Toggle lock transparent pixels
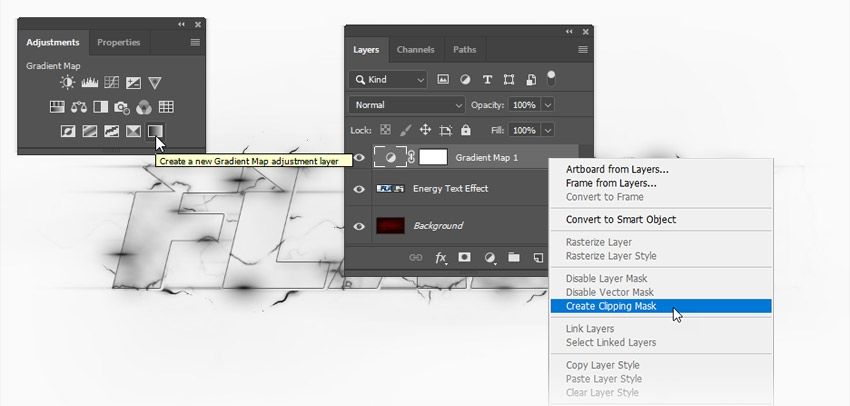Screen dimensions: 850x406 (385, 130)
